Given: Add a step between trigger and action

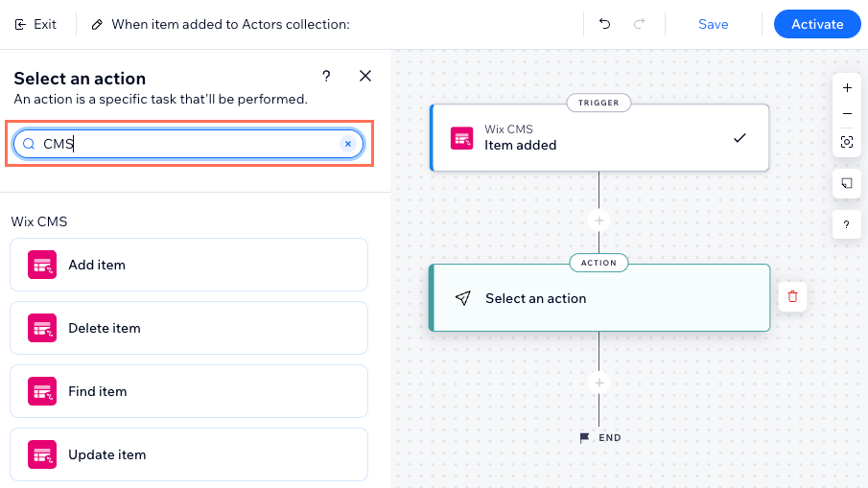Looking at the screenshot, I should [x=598, y=221].
